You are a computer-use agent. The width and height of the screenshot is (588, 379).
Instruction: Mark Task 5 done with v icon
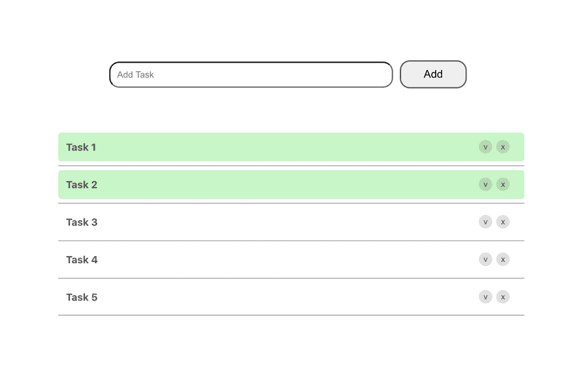point(485,297)
